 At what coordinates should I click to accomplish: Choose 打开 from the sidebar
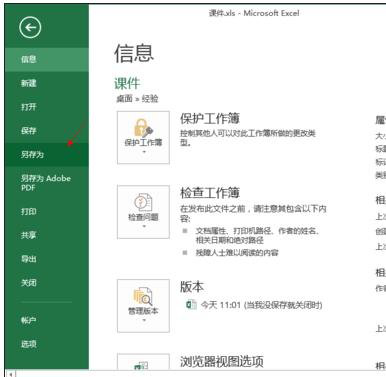(x=47, y=107)
